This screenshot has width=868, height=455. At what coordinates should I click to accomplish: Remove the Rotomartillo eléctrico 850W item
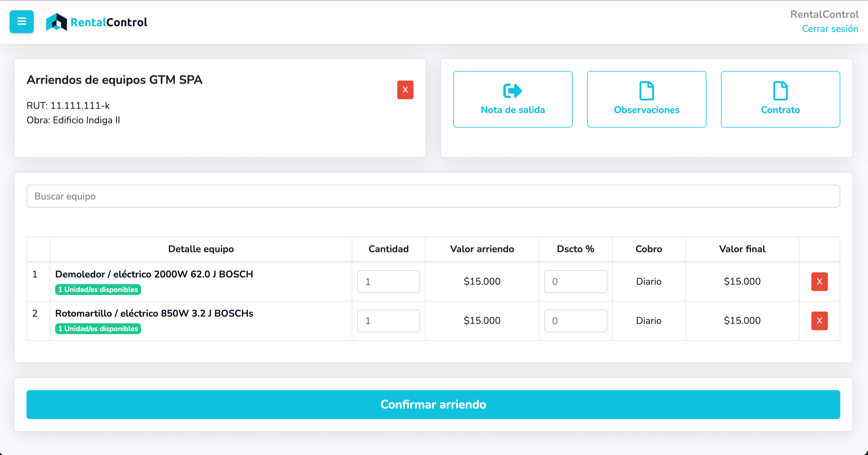819,321
